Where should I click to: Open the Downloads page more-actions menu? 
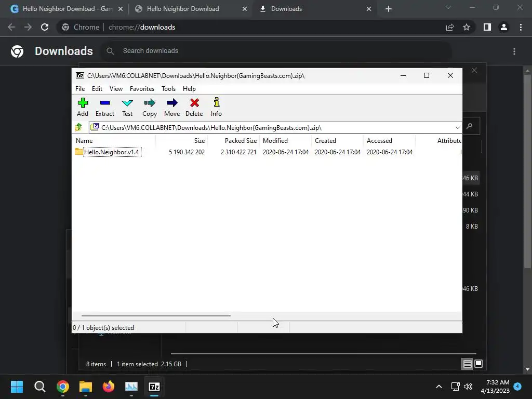tap(514, 51)
